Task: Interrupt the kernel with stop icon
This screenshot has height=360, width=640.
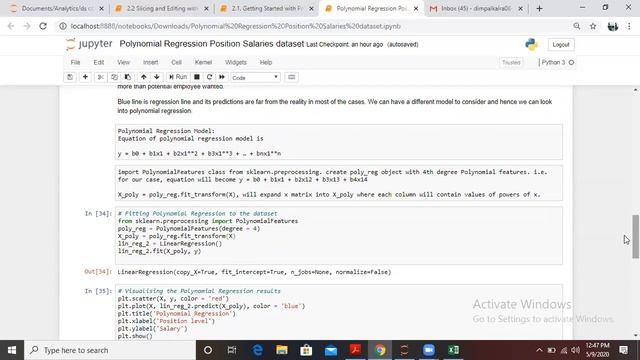Action: pos(197,77)
